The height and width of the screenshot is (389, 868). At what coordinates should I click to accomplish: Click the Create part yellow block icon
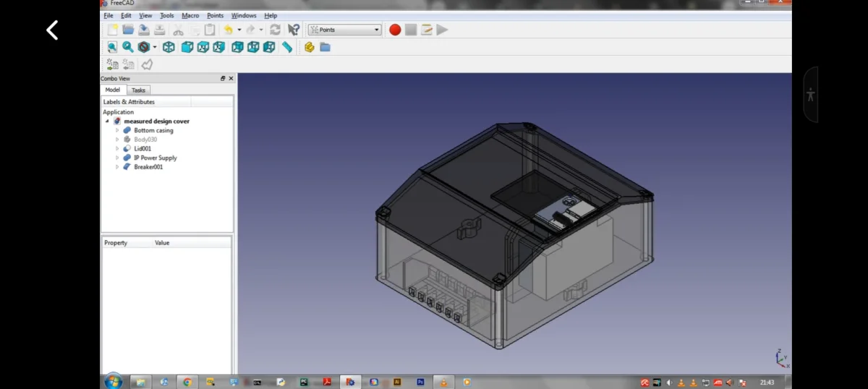coord(310,47)
